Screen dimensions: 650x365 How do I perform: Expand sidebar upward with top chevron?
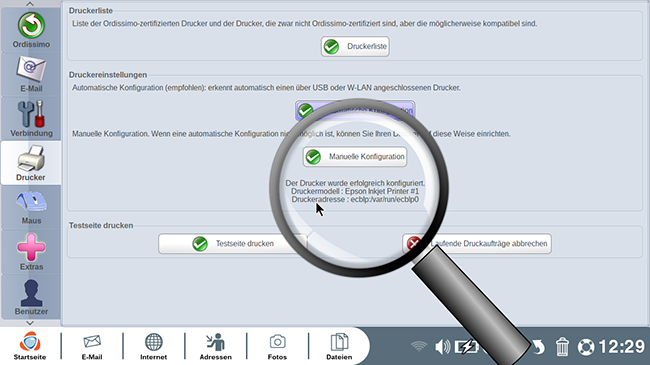coord(30,4)
